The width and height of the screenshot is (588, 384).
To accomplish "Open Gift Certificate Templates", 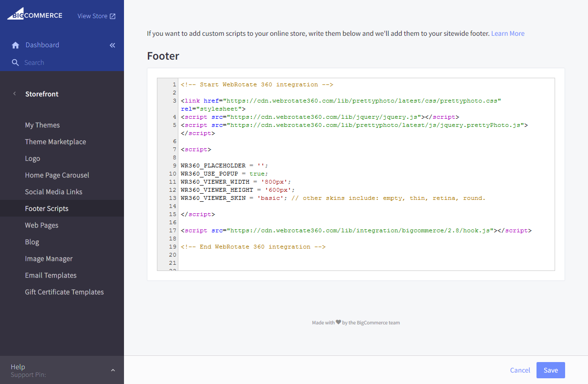I will (64, 292).
